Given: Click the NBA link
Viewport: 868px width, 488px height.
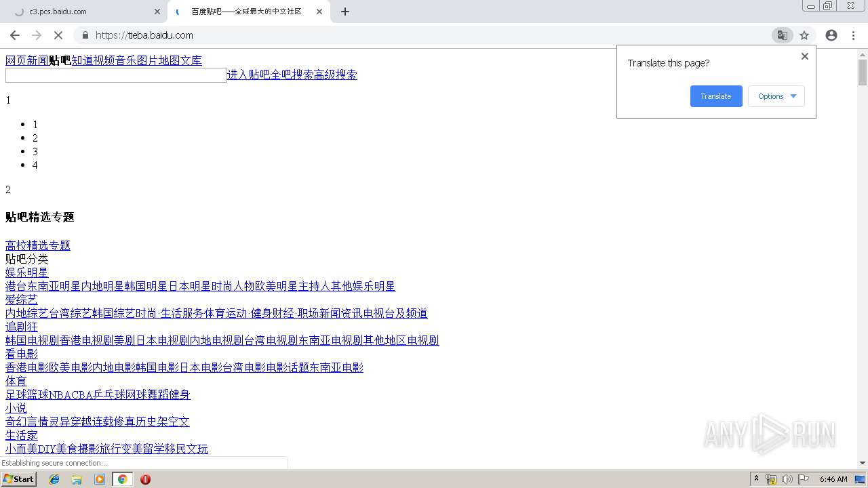Looking at the screenshot, I should 60,394.
